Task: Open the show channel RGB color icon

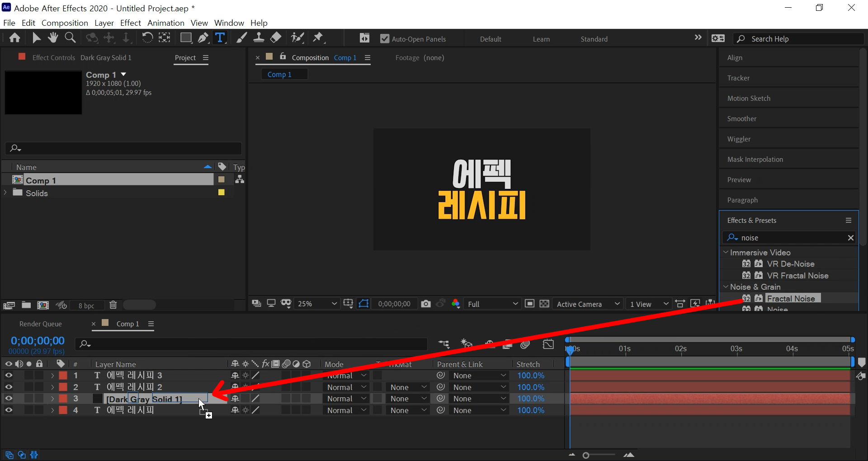Action: (456, 304)
